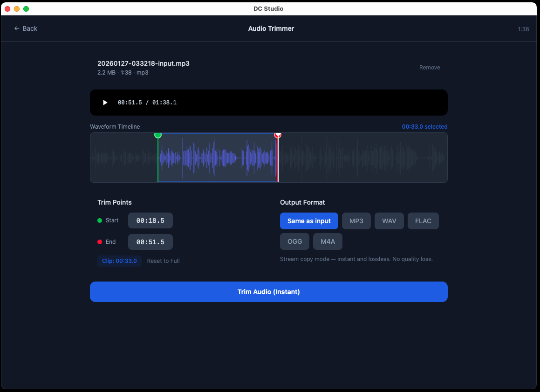Edit the End time field showing 00:51.5
The height and width of the screenshot is (392, 540).
[x=150, y=241]
